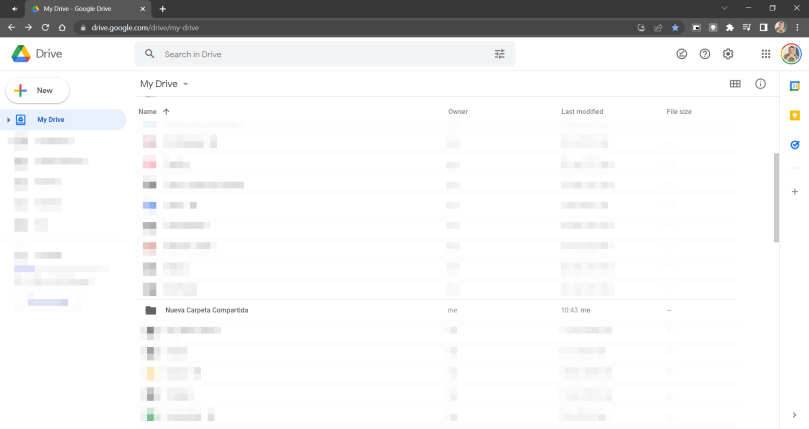Share this page icon in address bar

click(x=658, y=27)
